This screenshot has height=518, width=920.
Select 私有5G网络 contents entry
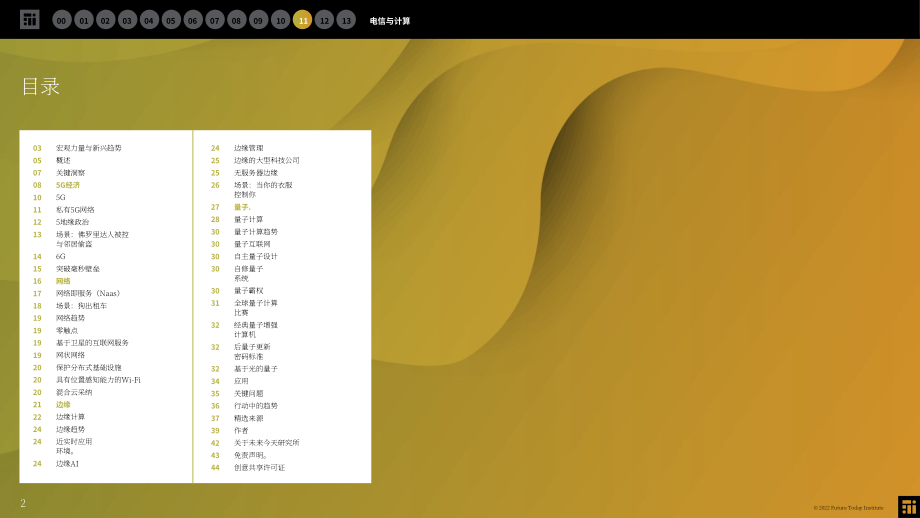point(75,209)
